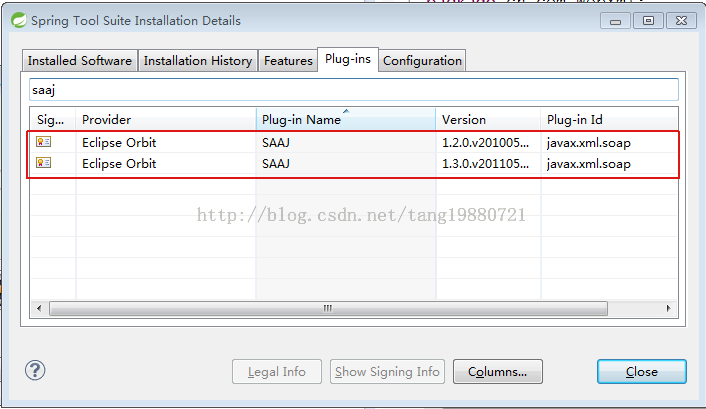The width and height of the screenshot is (706, 409).
Task: Click the horizontal scrollbar thumb
Action: click(328, 309)
